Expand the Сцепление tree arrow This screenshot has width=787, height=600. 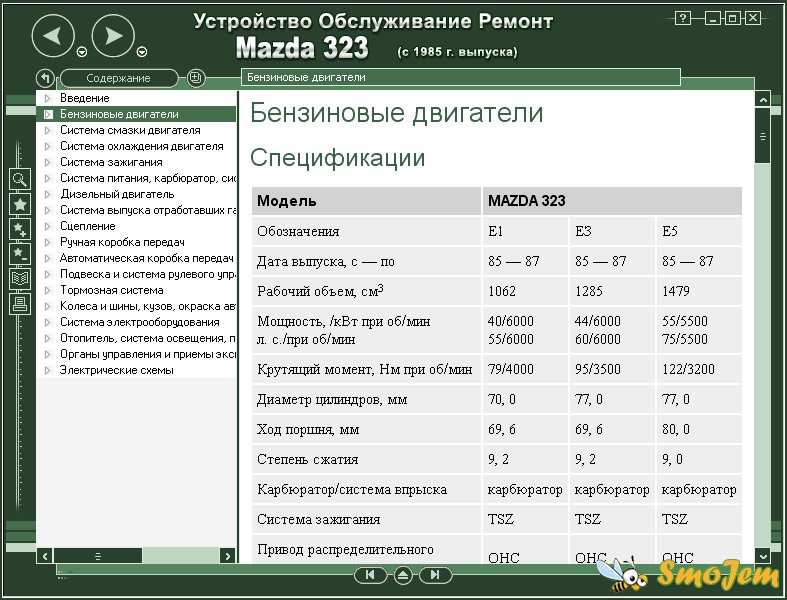click(48, 226)
